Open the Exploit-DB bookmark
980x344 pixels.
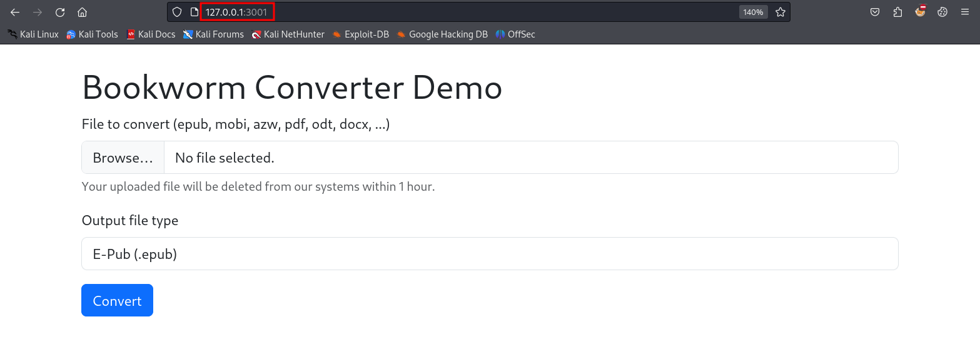tap(360, 34)
